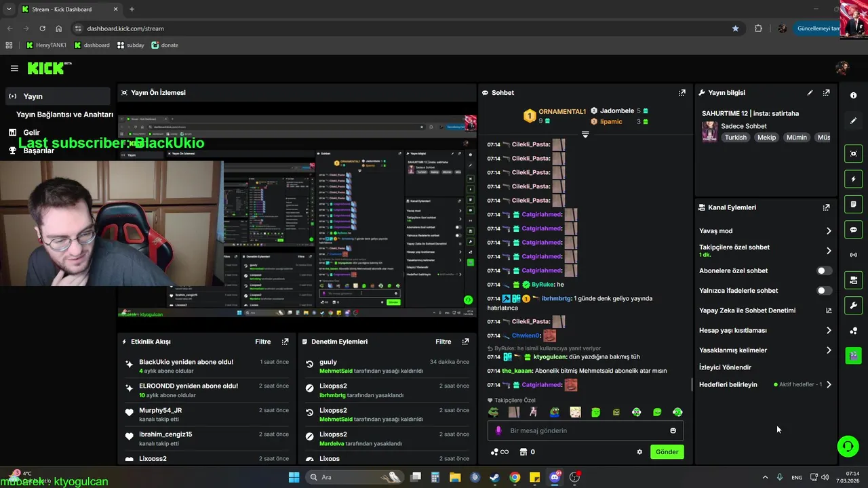Select the Yayın sidebar item
The width and height of the screenshot is (868, 488).
click(57, 96)
